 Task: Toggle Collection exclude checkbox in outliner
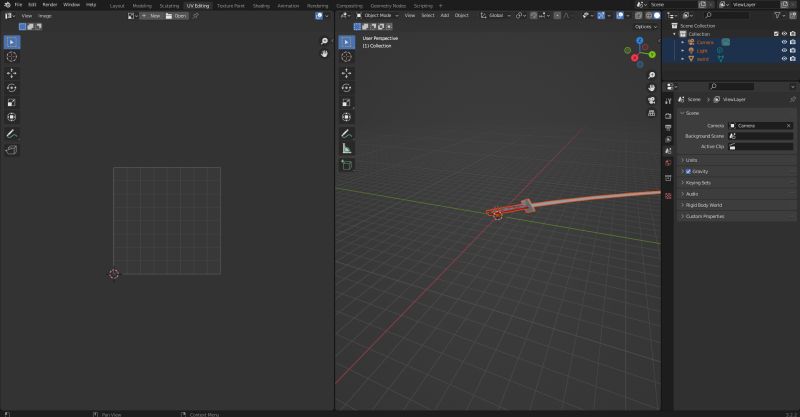point(776,34)
